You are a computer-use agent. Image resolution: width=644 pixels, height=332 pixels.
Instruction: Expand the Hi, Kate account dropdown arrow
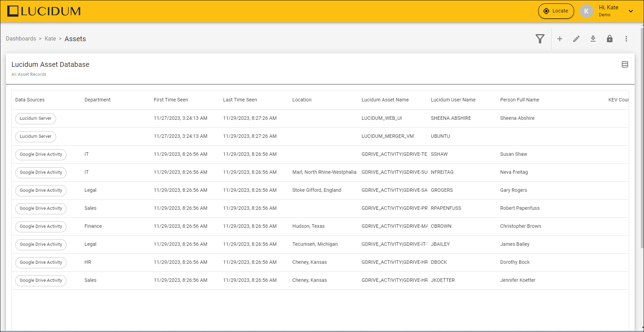[631, 11]
